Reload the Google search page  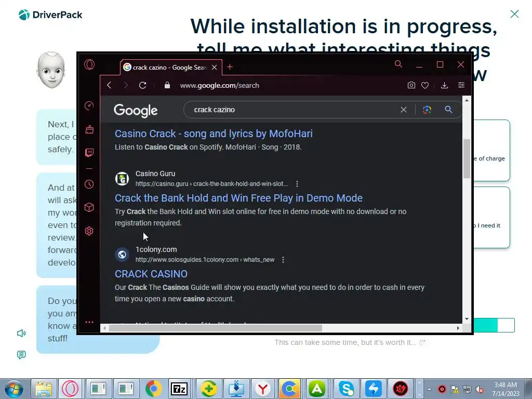(142, 85)
